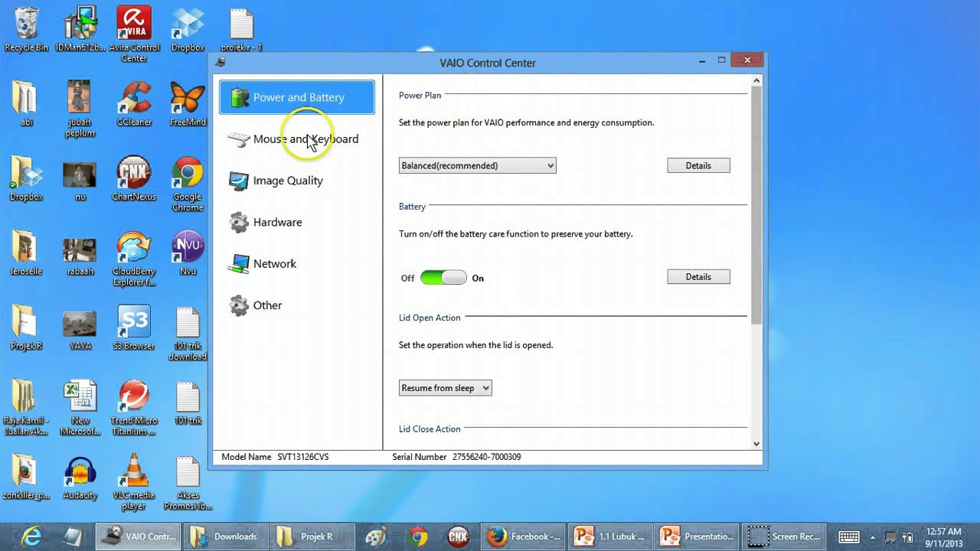The width and height of the screenshot is (980, 551).
Task: Select the 101 trik file icon
Action: coord(188,402)
